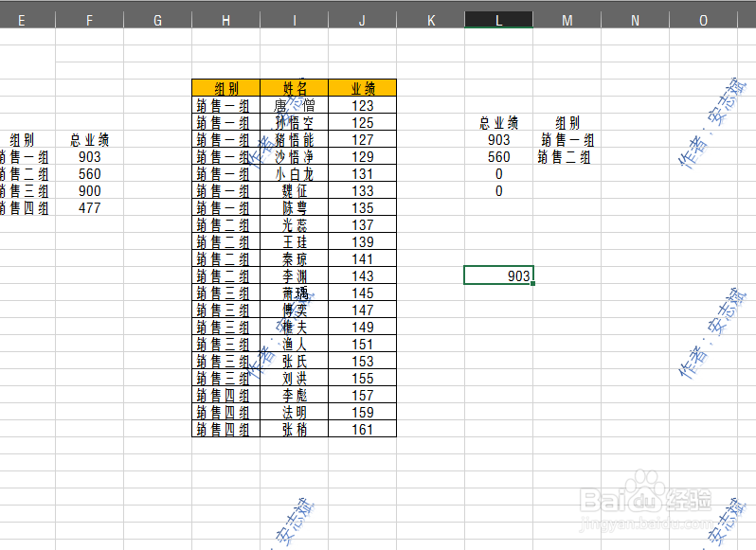Click value 477 in column F
This screenshot has width=756, height=550.
[x=89, y=208]
